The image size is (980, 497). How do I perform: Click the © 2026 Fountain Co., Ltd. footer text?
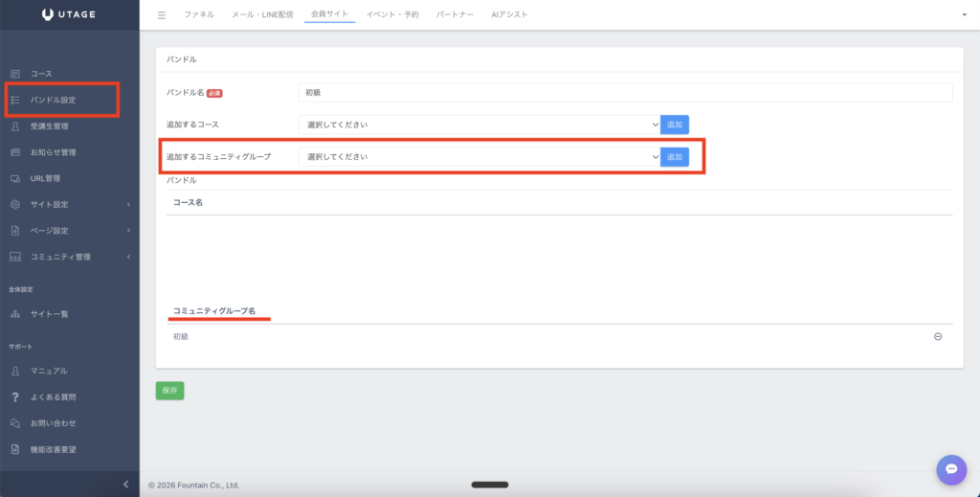(x=193, y=486)
